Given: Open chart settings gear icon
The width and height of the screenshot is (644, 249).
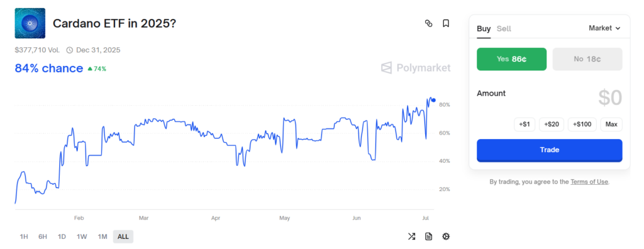Looking at the screenshot, I should coord(446,236).
